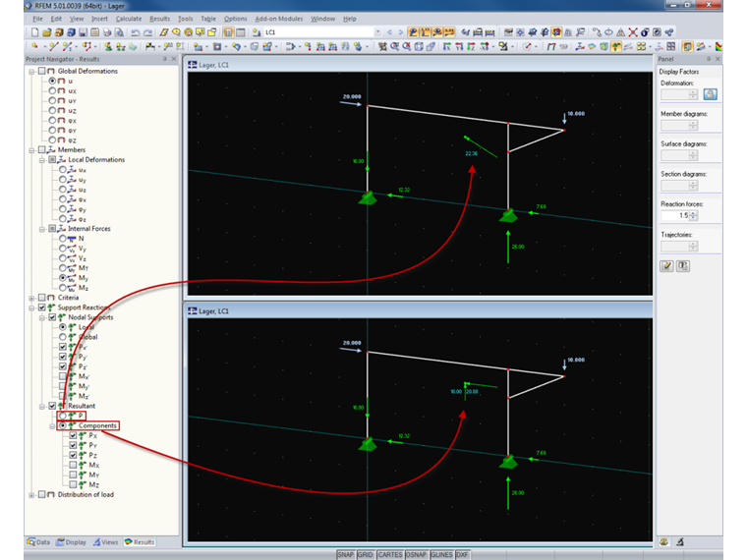Uncheck the Resultant PZ component checkbox
Image resolution: width=747 pixels, height=560 pixels.
(73, 455)
